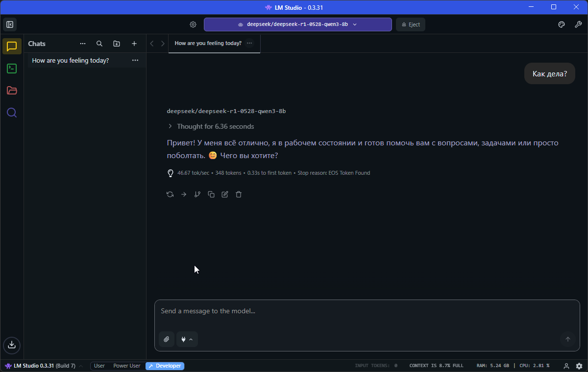Continue the assistant message with arrow
The width and height of the screenshot is (588, 372).
pyautogui.click(x=184, y=194)
